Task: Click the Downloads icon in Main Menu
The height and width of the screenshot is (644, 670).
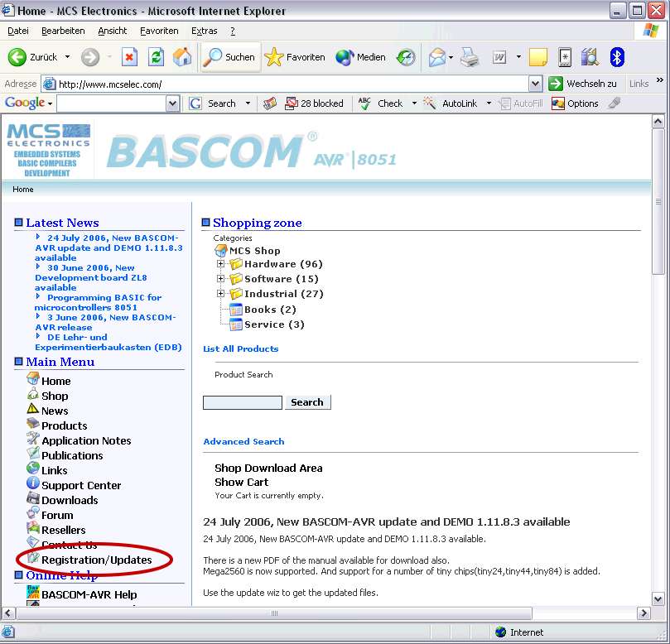Action: [33, 497]
